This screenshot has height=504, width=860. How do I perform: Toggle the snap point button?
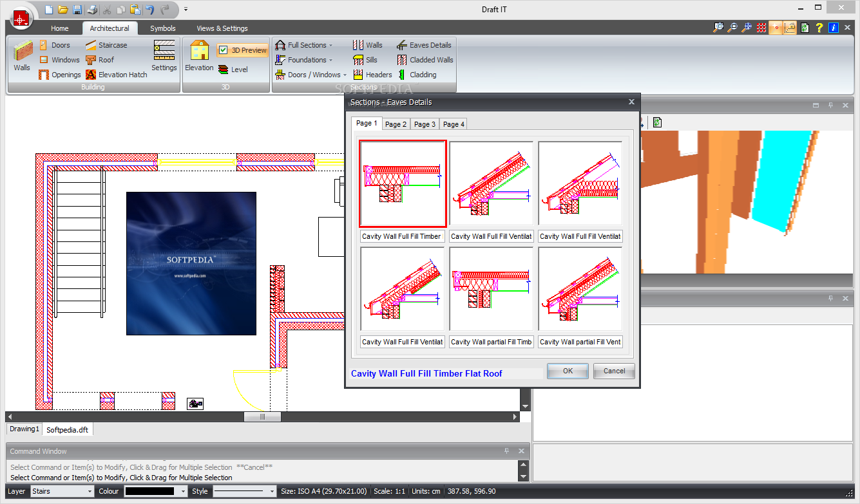776,28
